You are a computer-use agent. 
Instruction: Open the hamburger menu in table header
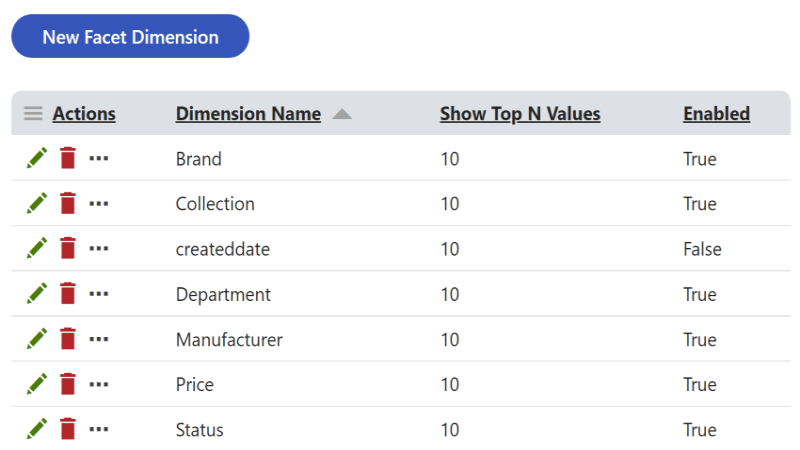[x=33, y=114]
